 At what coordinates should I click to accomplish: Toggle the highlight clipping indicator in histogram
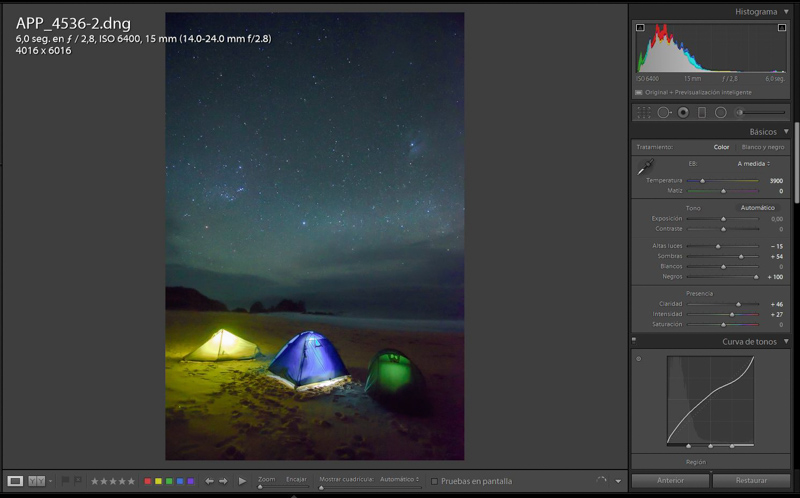781,28
